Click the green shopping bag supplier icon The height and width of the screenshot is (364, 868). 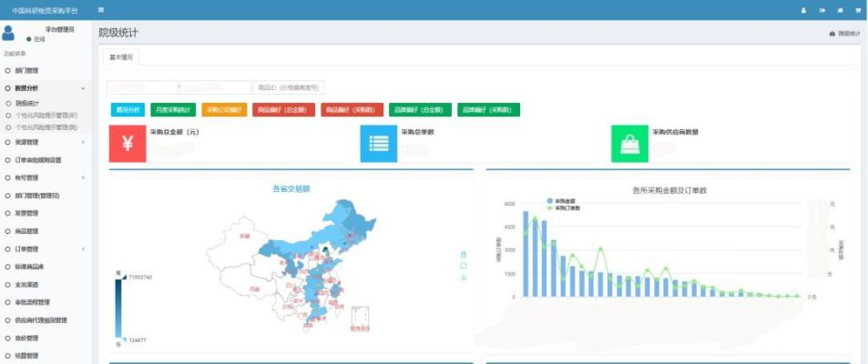(x=629, y=144)
